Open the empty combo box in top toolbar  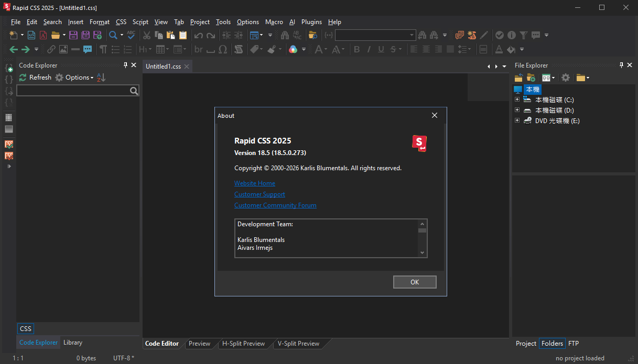375,35
